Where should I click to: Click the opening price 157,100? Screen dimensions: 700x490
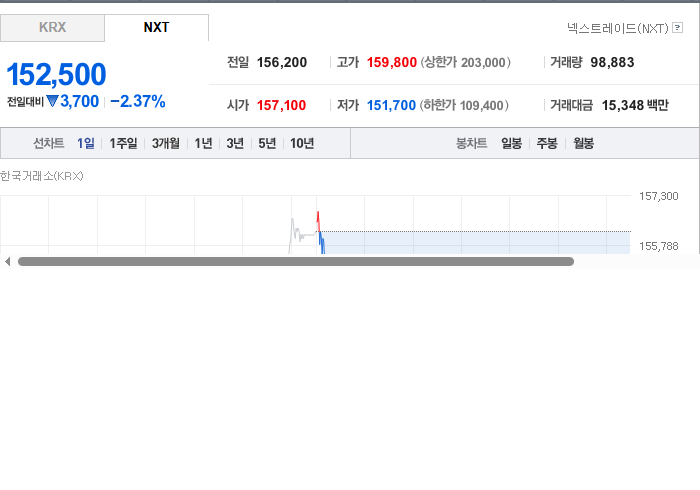click(x=281, y=105)
